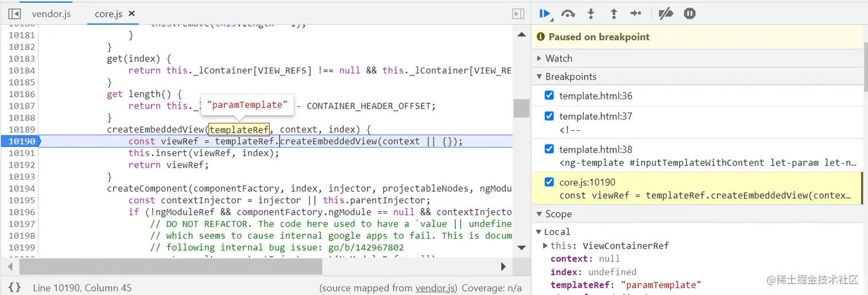Toggle the debugger sidebar pane icon
This screenshot has height=295, width=868.
pos(518,13)
